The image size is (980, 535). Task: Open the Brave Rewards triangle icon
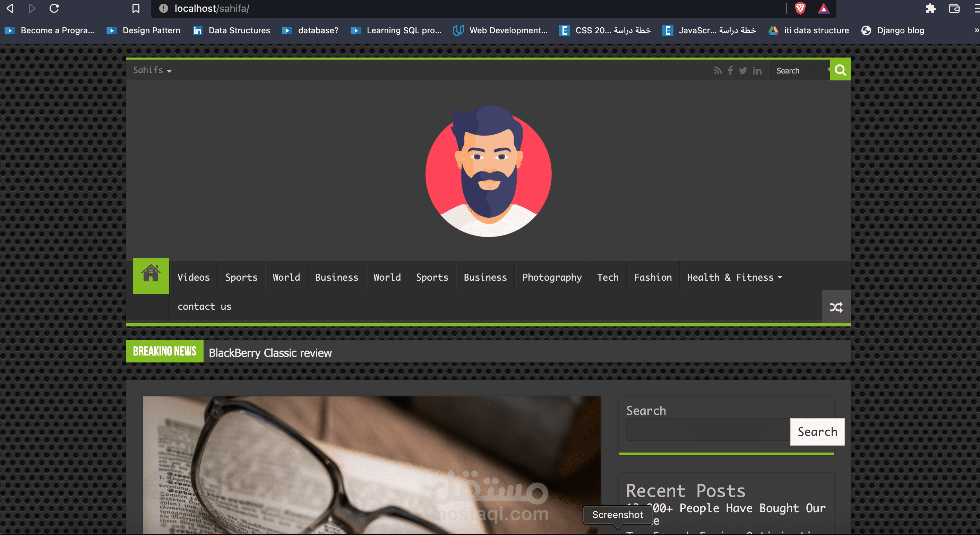coord(824,8)
